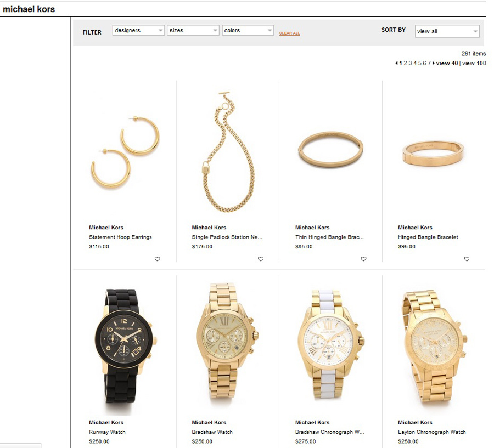Open the Statement Hoop Earrings product title
This screenshot has width=494, height=448.
point(120,237)
